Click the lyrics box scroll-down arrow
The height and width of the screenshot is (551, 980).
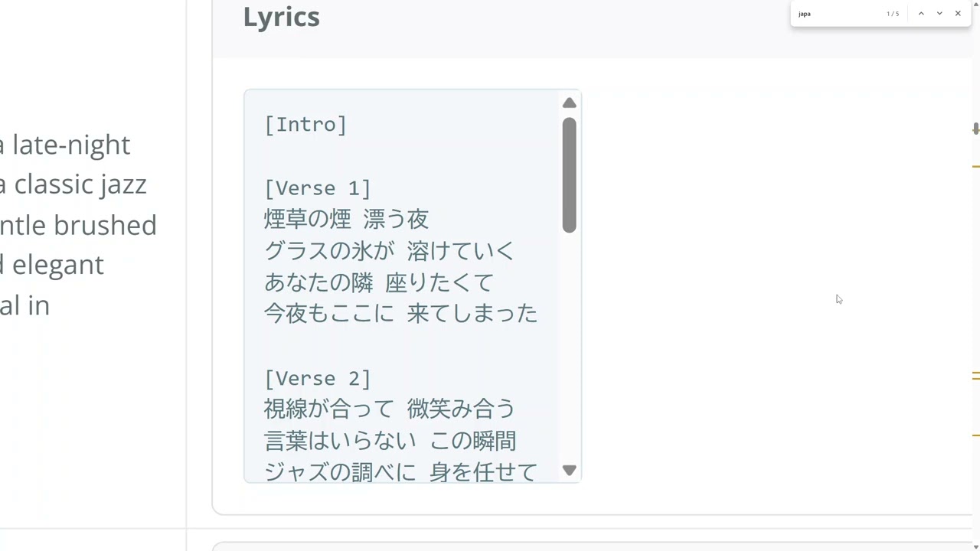pos(569,470)
